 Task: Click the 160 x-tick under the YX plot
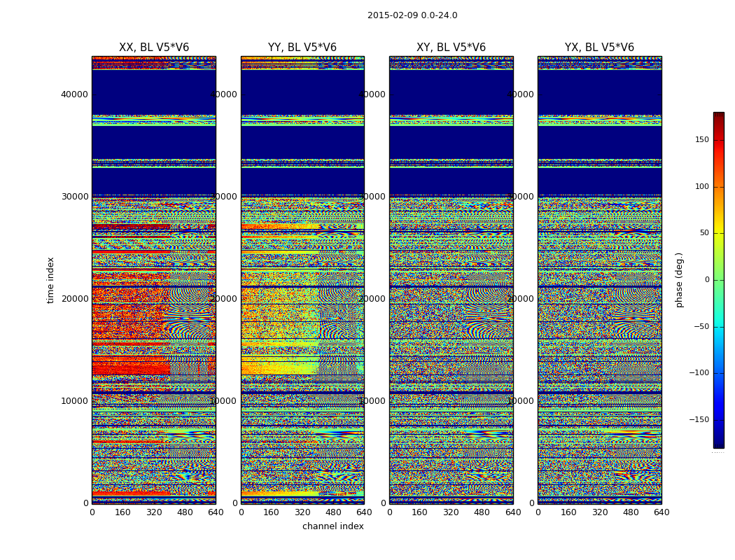tap(568, 512)
